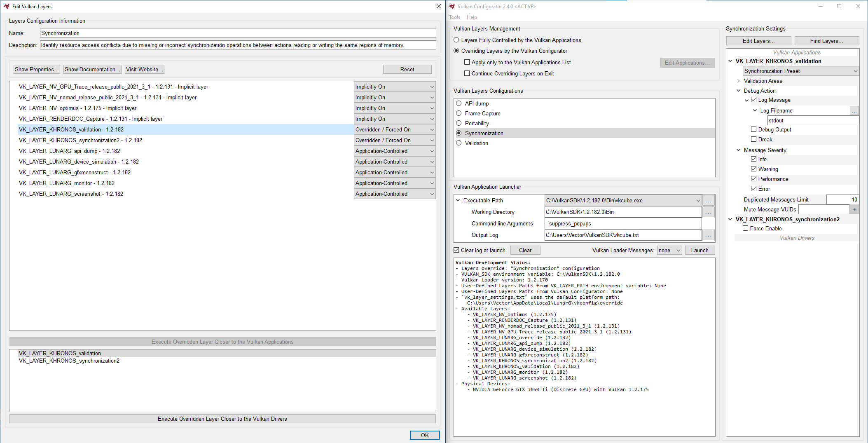The image size is (868, 443).
Task: Click "Show Documentation..." for the Synchronization layer
Action: pos(92,69)
